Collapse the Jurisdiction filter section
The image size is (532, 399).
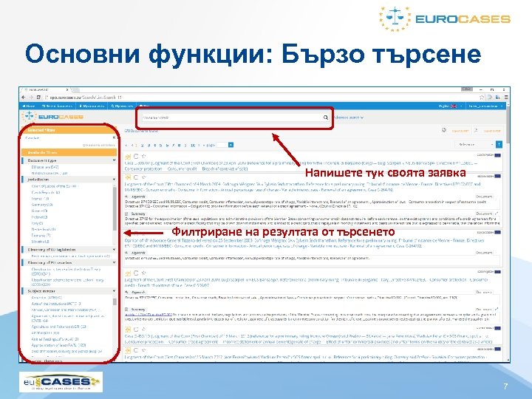click(x=114, y=179)
